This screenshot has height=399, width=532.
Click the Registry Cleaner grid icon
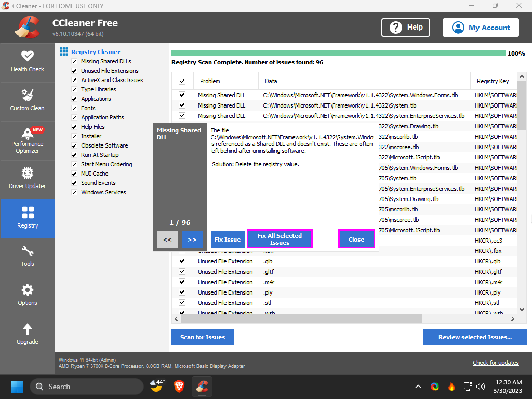pos(64,51)
